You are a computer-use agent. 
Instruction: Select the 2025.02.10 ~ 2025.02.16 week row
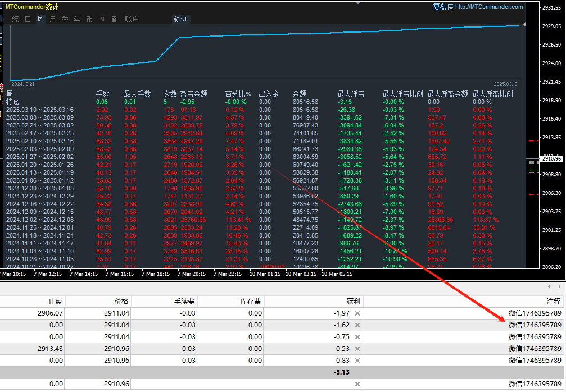click(x=249, y=141)
